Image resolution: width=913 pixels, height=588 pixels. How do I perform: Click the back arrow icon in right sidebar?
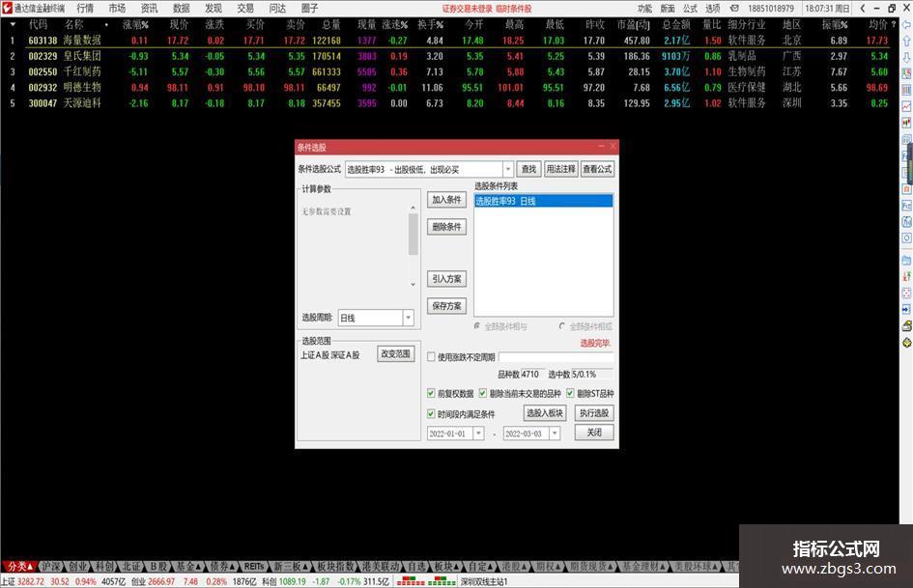[x=906, y=25]
